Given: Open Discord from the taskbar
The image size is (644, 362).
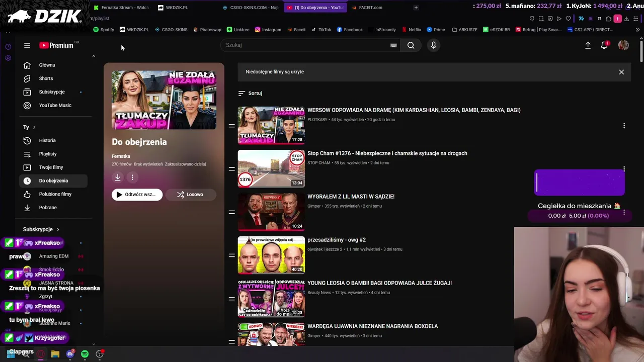Looking at the screenshot, I should coord(70,354).
